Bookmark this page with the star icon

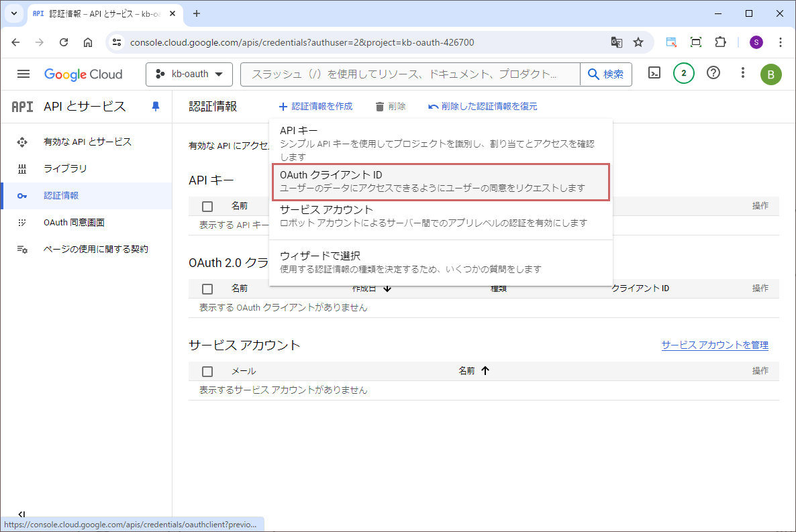click(x=638, y=42)
